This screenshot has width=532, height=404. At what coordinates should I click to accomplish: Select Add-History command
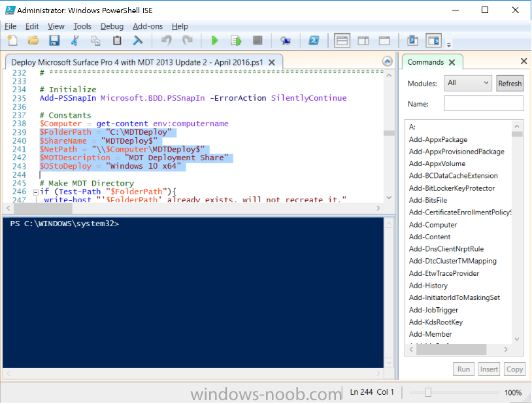(x=428, y=286)
